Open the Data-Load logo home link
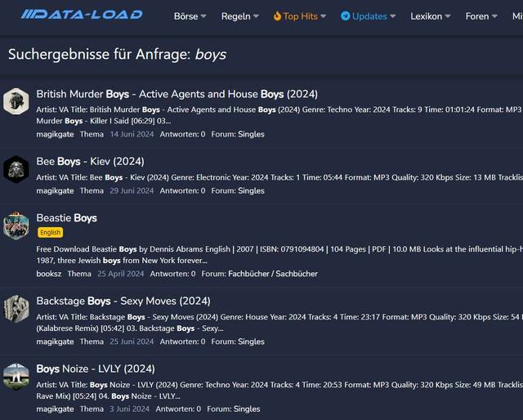 pyautogui.click(x=82, y=15)
